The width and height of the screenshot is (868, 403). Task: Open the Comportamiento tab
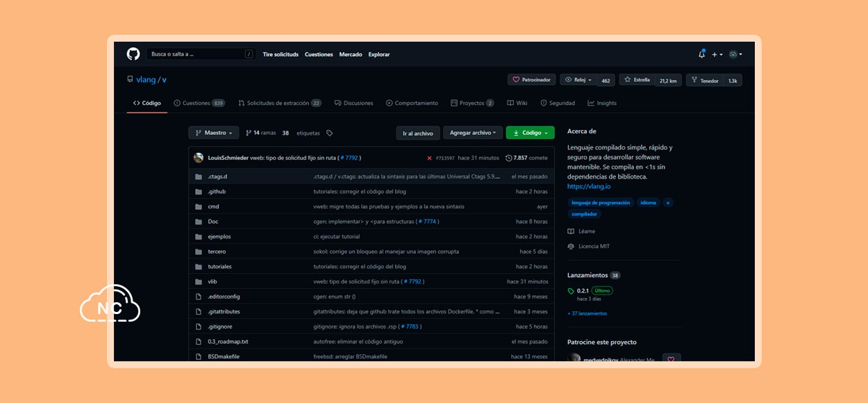[x=412, y=103]
